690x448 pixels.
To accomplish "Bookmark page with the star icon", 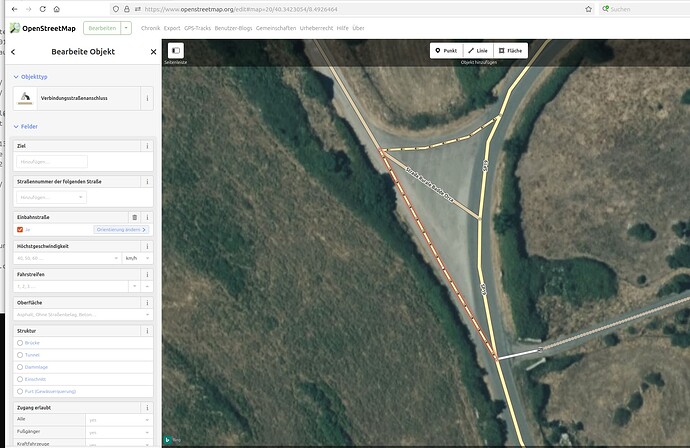I will 588,9.
